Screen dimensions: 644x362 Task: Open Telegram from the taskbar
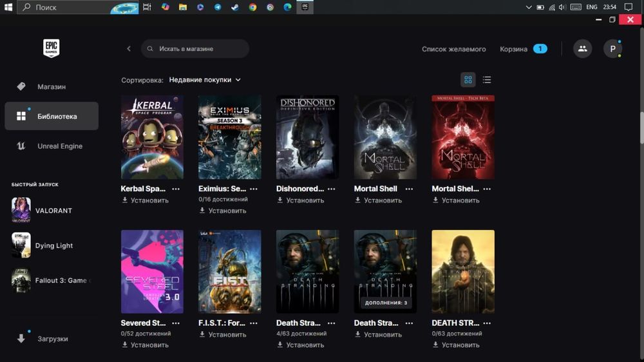tap(218, 7)
